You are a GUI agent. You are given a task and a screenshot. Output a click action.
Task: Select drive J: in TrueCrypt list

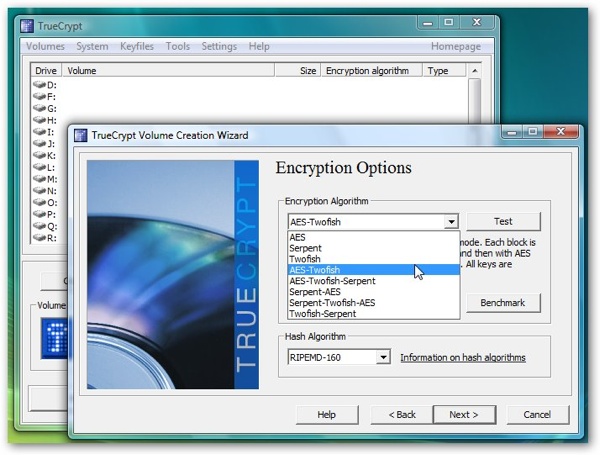(x=44, y=144)
